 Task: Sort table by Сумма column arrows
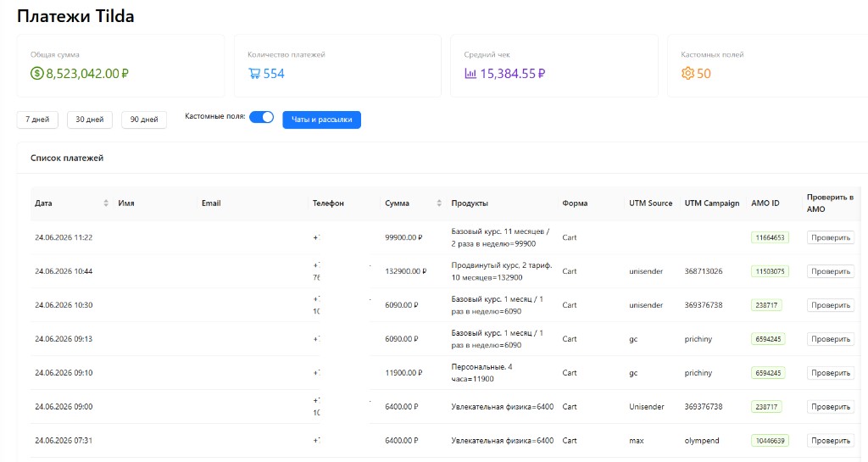point(439,203)
